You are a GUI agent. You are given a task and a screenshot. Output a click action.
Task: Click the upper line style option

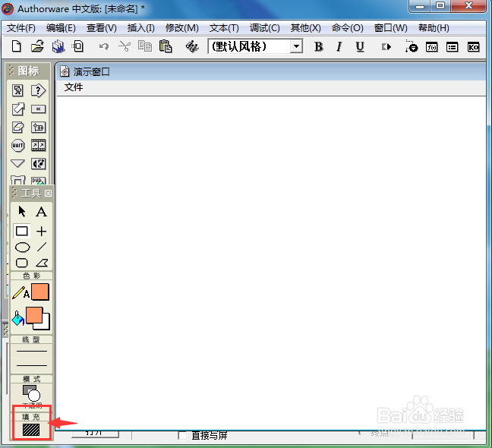[x=31, y=351]
